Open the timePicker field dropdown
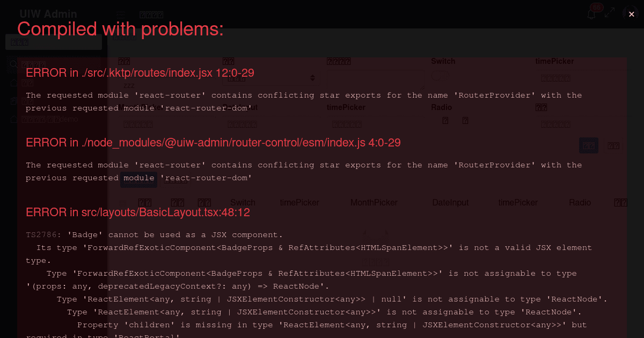Image resolution: width=644 pixels, height=338 pixels. 555,78
